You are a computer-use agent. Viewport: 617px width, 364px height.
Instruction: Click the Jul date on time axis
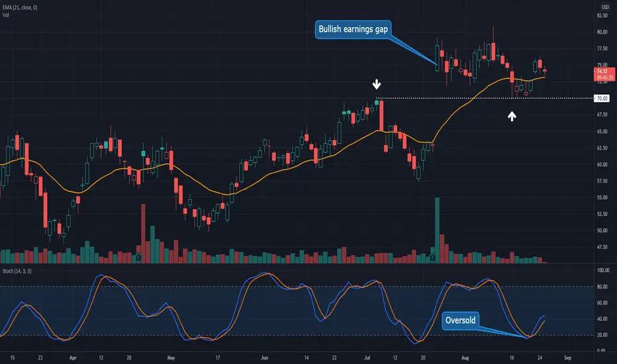(367, 357)
